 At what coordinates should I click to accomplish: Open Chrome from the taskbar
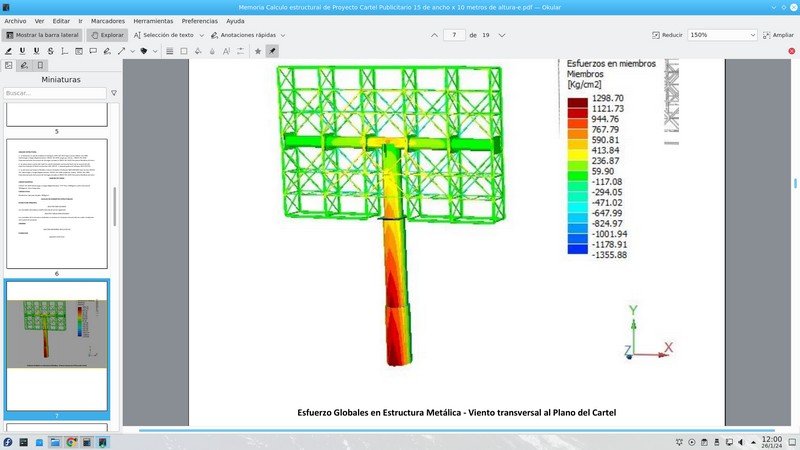pyautogui.click(x=71, y=442)
